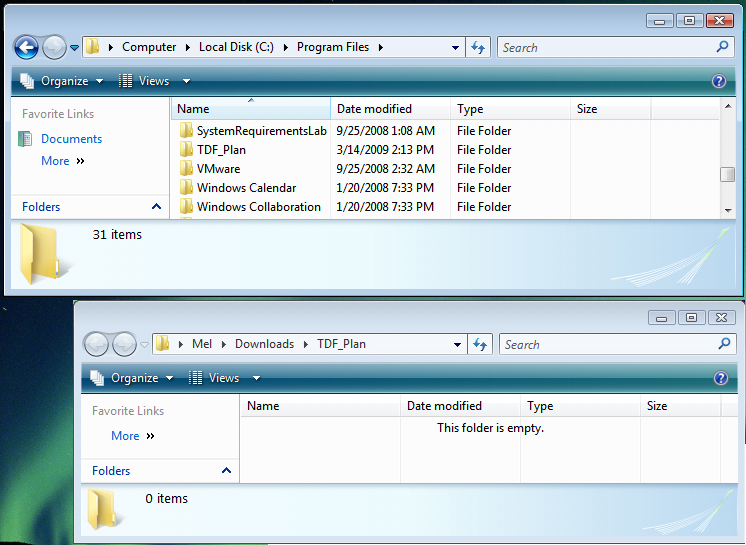Click the folder icon in Program Files address bar
The height and width of the screenshot is (545, 746).
coord(92,47)
